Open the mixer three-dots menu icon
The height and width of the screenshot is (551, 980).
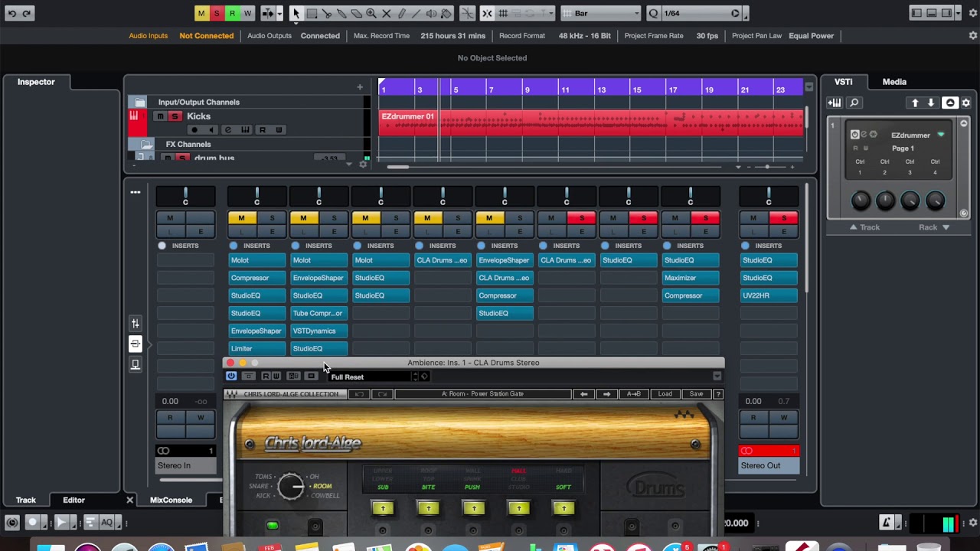(x=136, y=192)
